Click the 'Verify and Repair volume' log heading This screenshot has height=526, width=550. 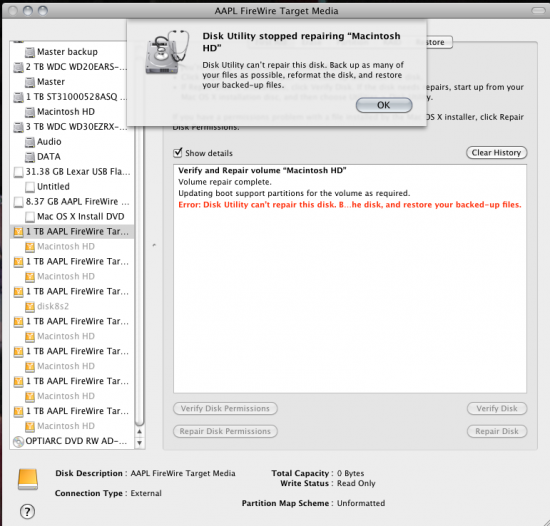tap(262, 170)
